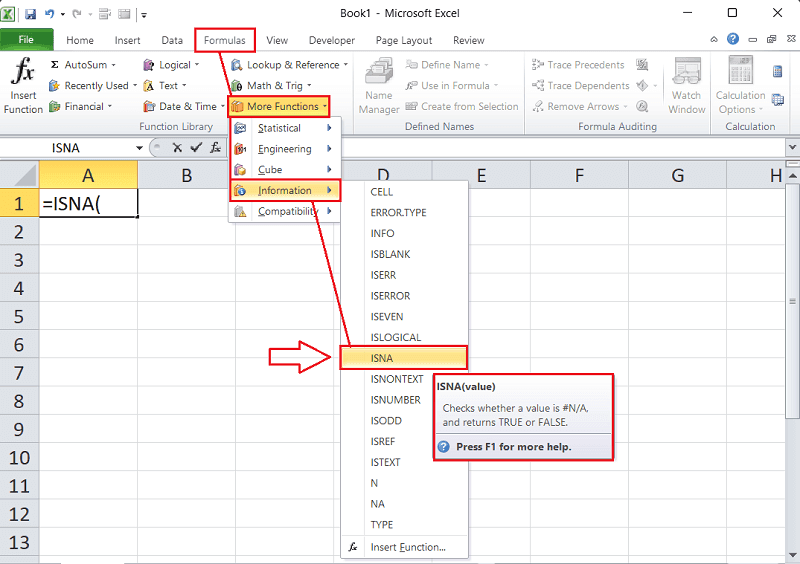This screenshot has width=800, height=564.
Task: Expand the formula bar with the chevron
Action: point(792,148)
